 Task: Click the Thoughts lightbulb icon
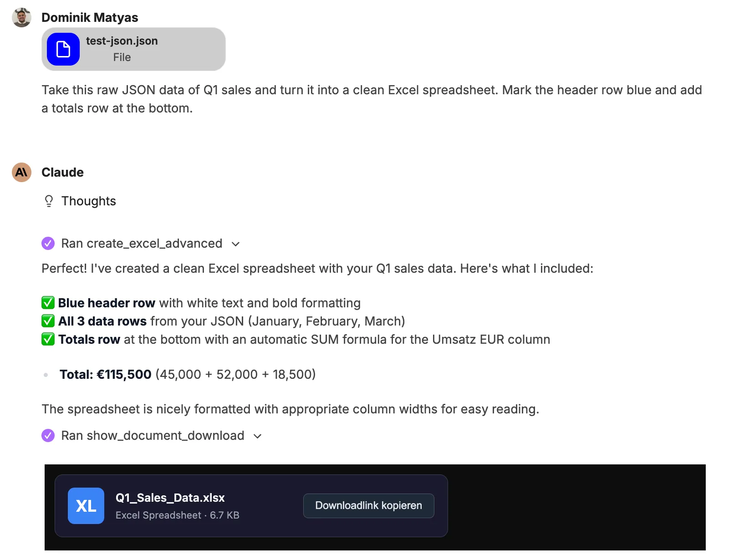point(49,201)
